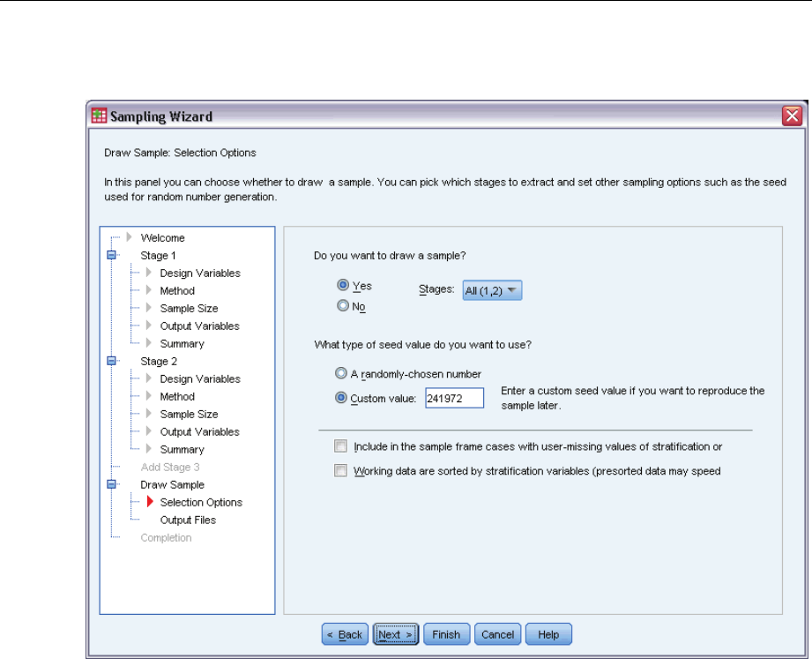The image size is (812, 659).
Task: Open Output Files step in the tree
Action: tap(188, 520)
